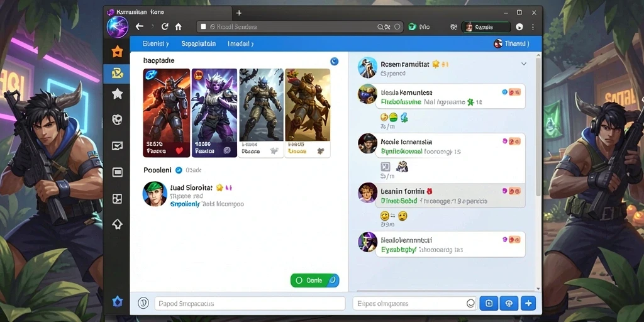The image size is (644, 322).
Task: Click the shield-face icon in the sidebar
Action: coord(118,119)
